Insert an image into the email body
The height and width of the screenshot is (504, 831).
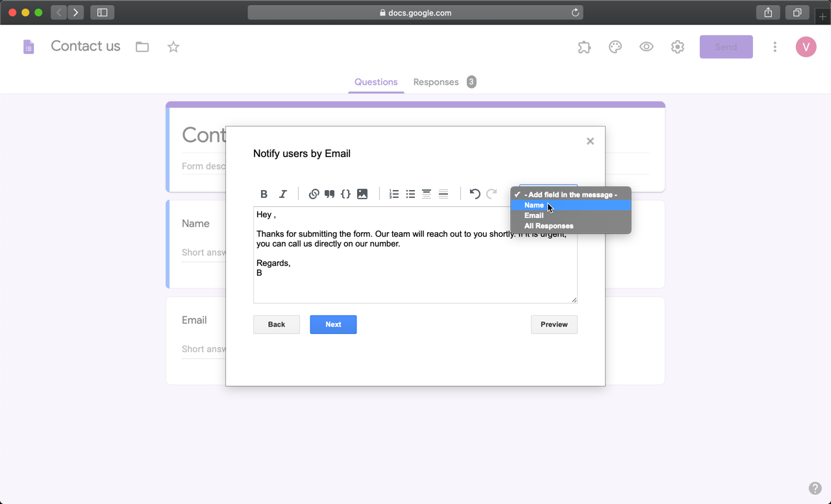pos(362,193)
